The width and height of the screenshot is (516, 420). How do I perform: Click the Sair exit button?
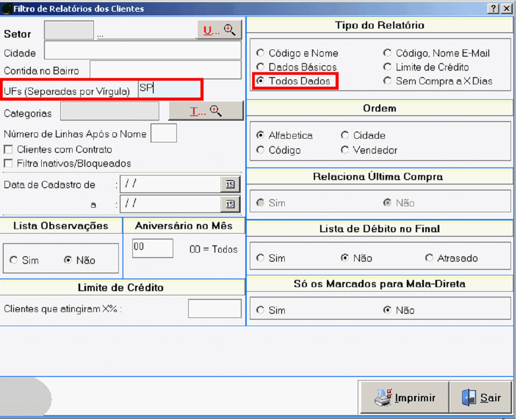[481, 398]
